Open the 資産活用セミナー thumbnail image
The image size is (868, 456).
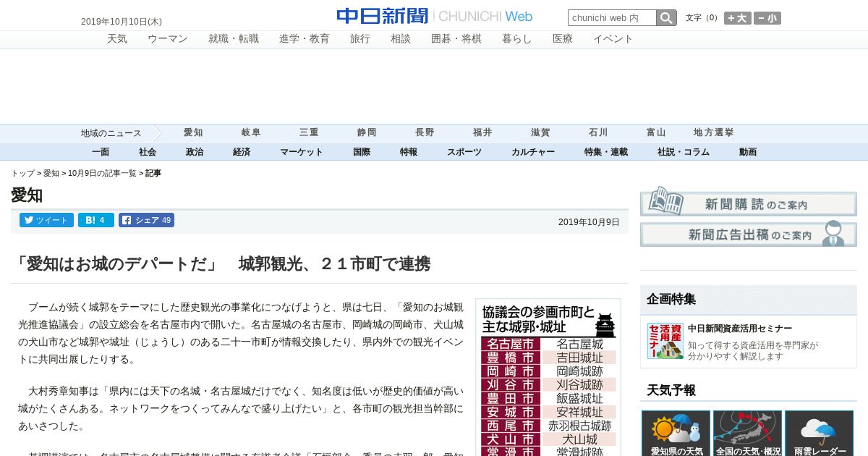click(665, 341)
